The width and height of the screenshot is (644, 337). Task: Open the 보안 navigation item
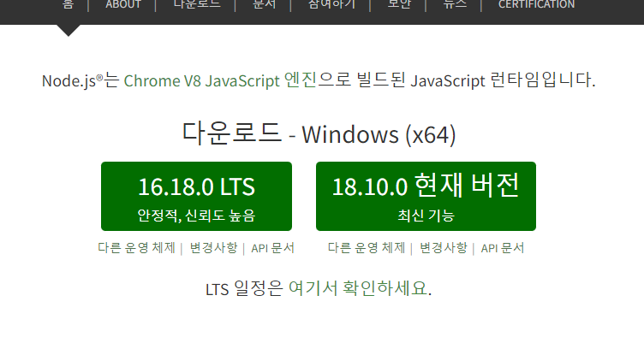[399, 4]
